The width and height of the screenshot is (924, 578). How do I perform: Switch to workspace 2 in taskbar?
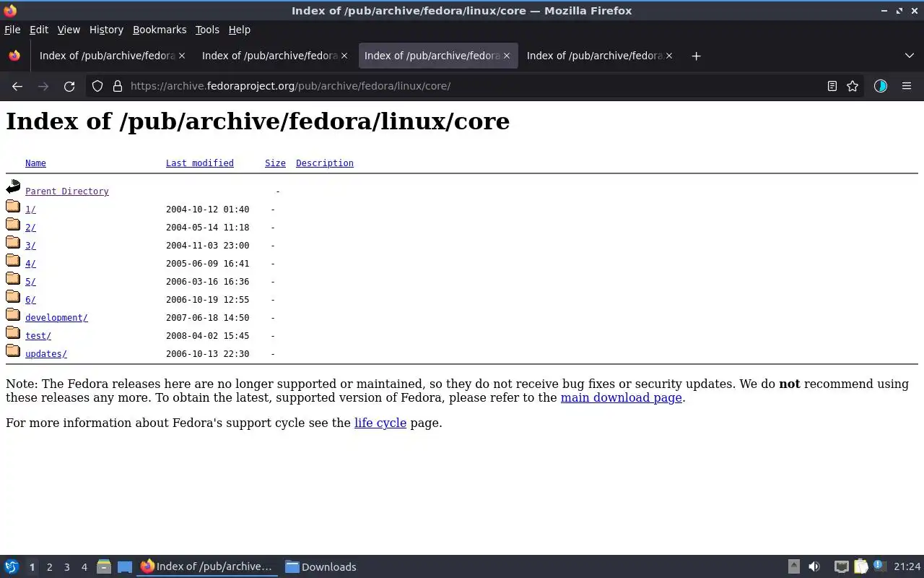[49, 567]
